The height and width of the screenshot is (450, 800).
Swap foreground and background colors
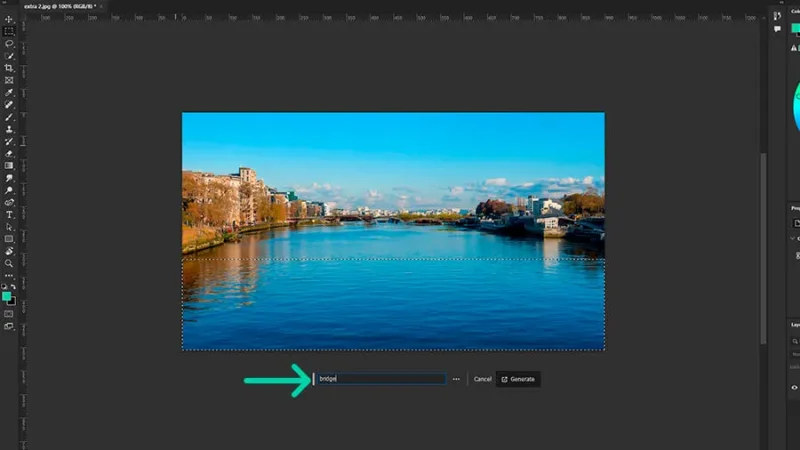pyautogui.click(x=13, y=287)
